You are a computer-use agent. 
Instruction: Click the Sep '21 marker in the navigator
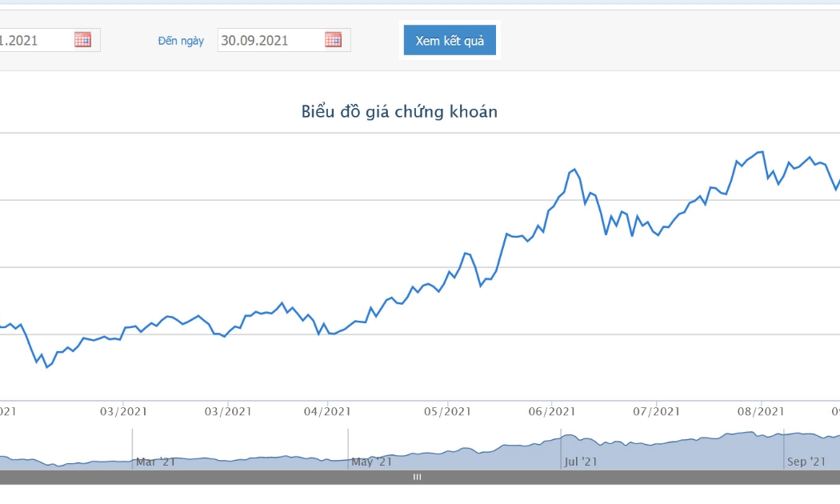click(x=806, y=462)
